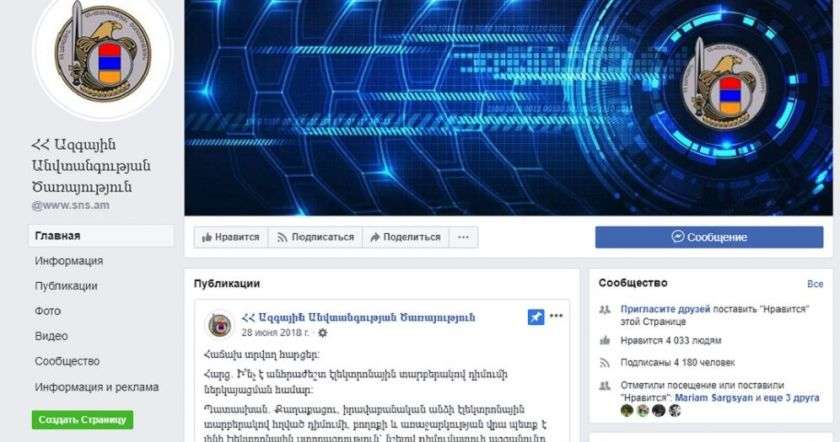Click the Подписаться button
The height and width of the screenshot is (442, 840).
(315, 237)
